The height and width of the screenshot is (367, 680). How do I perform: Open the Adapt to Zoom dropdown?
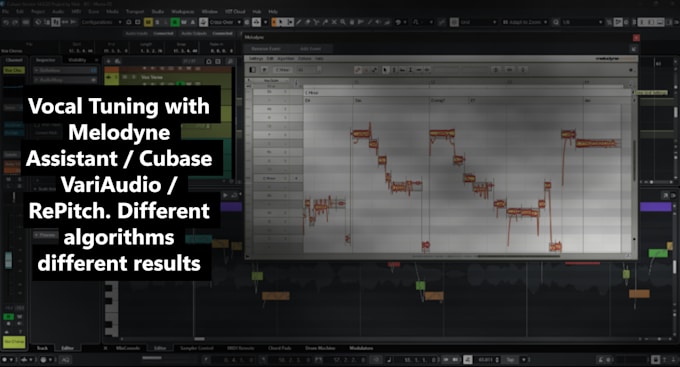pos(525,22)
